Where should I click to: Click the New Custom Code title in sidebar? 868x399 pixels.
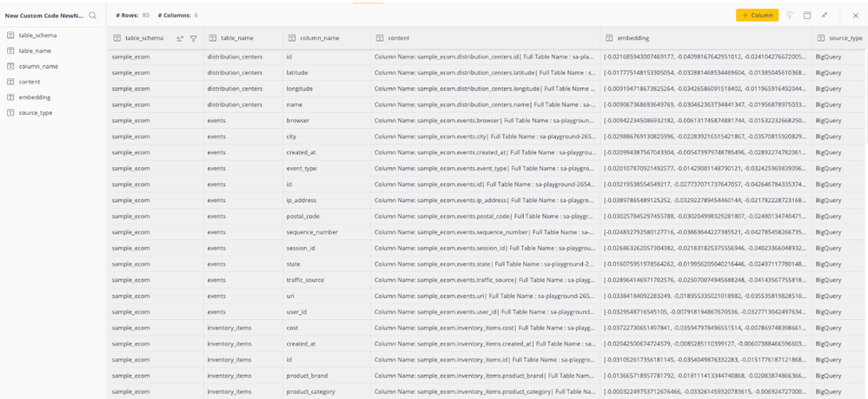pos(43,16)
